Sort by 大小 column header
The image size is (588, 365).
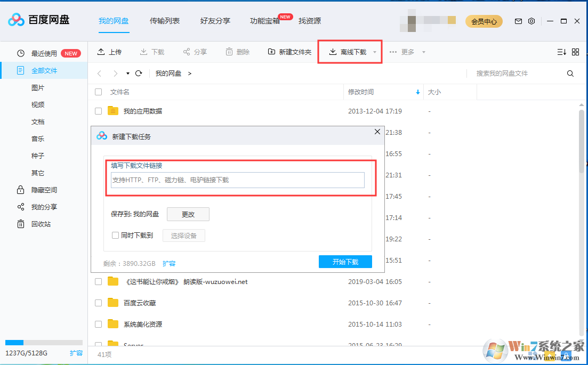pyautogui.click(x=434, y=92)
